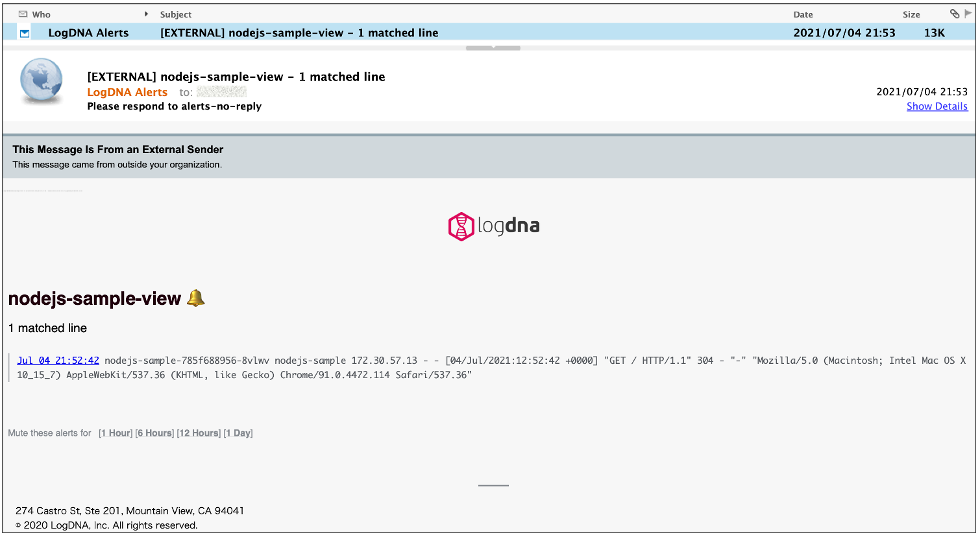Screen dimensions: 980x537
Task: Select the LogDNA Alerts message row
Action: tap(489, 32)
